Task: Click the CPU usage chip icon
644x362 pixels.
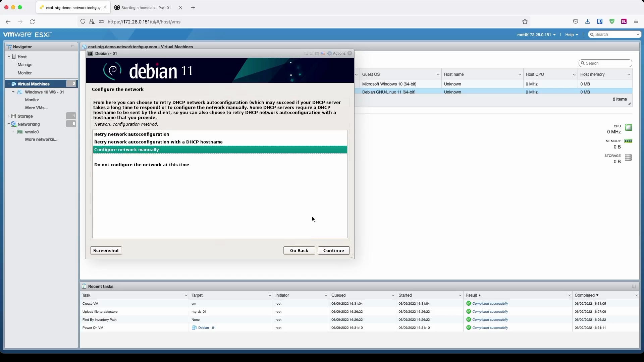Action: click(628, 128)
